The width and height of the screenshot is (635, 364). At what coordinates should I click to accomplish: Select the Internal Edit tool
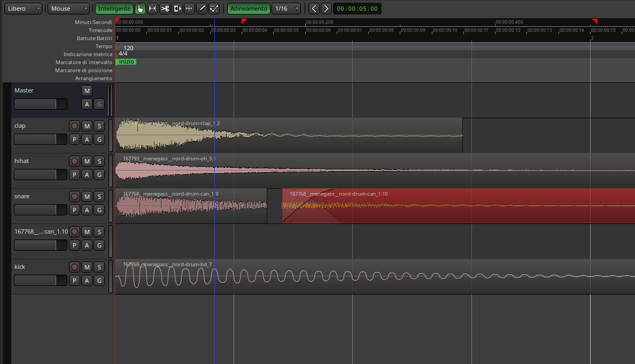point(214,9)
